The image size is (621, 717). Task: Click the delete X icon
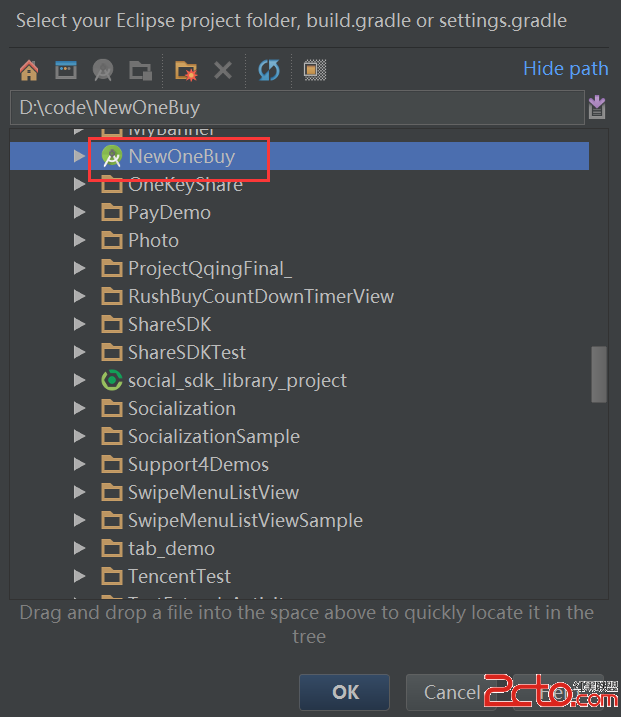click(x=223, y=70)
